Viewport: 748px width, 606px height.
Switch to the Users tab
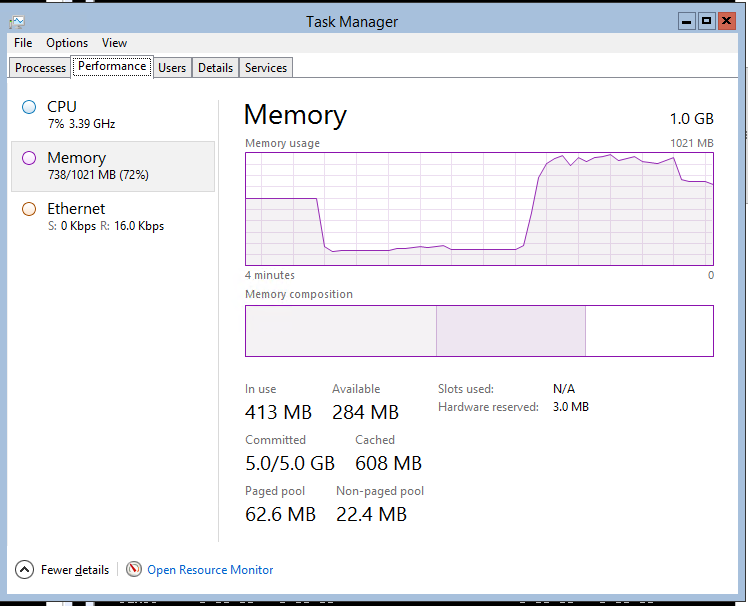172,68
